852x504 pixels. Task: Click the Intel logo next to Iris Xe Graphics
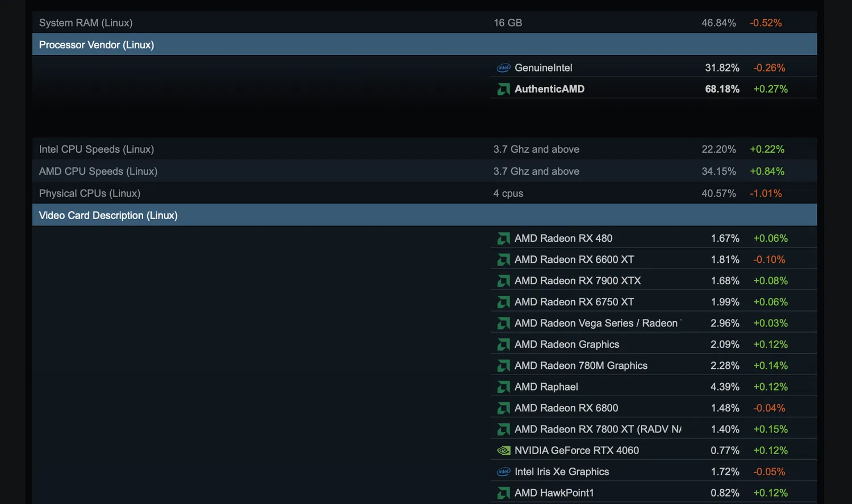tap(503, 472)
